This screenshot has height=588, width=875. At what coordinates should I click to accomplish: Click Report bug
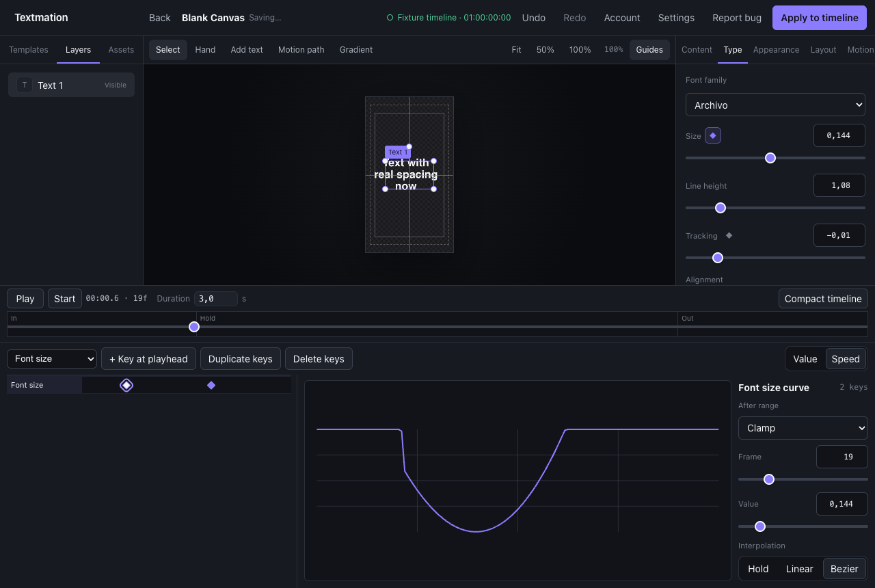tap(737, 18)
